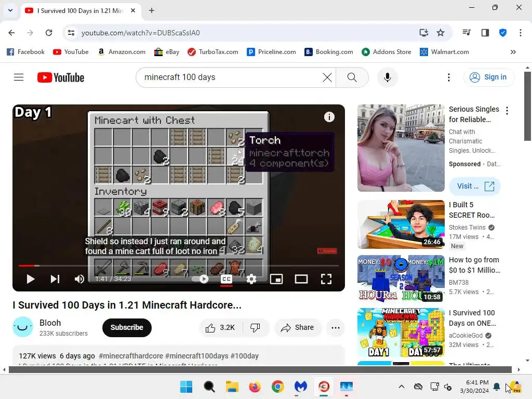Open tab search dropdown arrow

(10, 10)
